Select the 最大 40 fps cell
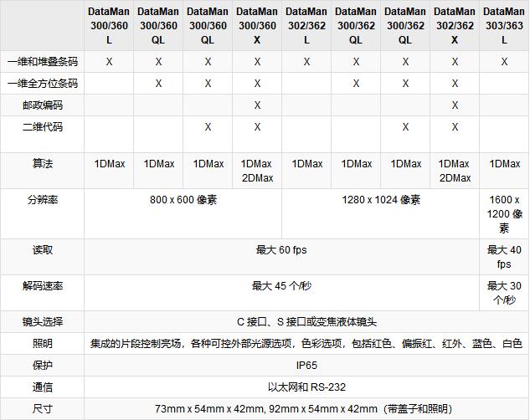Image resolution: width=530 pixels, height=420 pixels. point(505,257)
